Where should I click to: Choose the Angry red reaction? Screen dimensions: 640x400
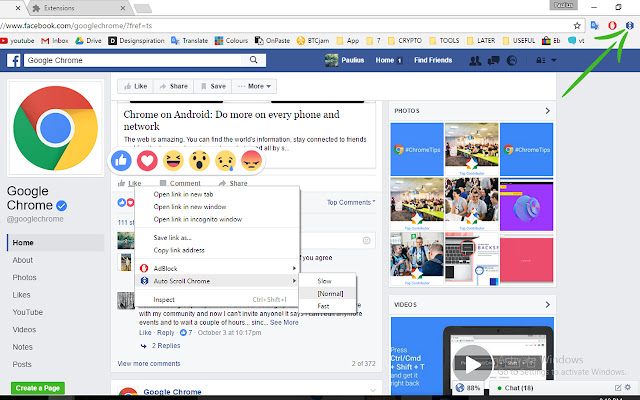pos(251,160)
